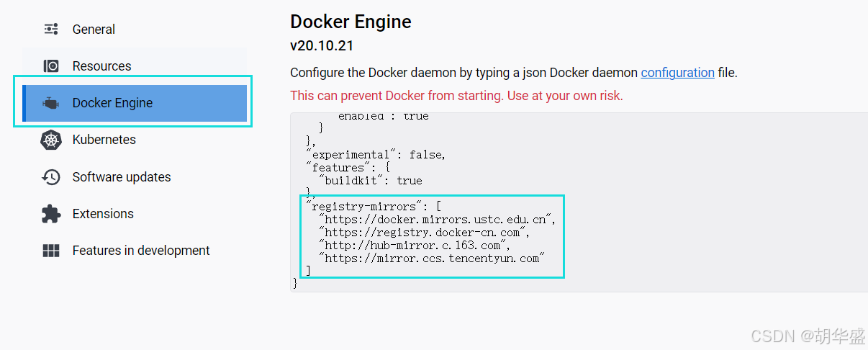868x350 pixels.
Task: Click the hub-mirror.c.163.com mirror entry
Action: pyautogui.click(x=415, y=245)
